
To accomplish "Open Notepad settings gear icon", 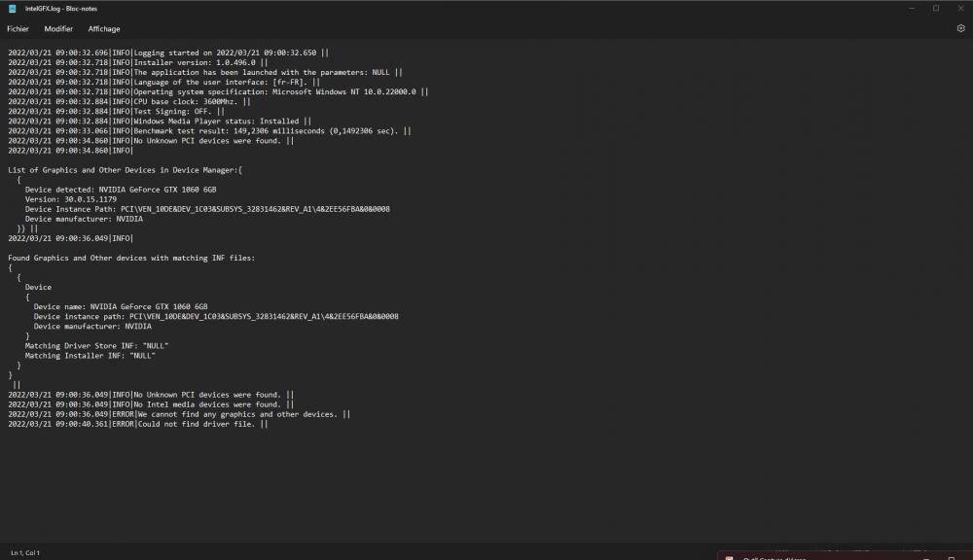I will tap(960, 29).
